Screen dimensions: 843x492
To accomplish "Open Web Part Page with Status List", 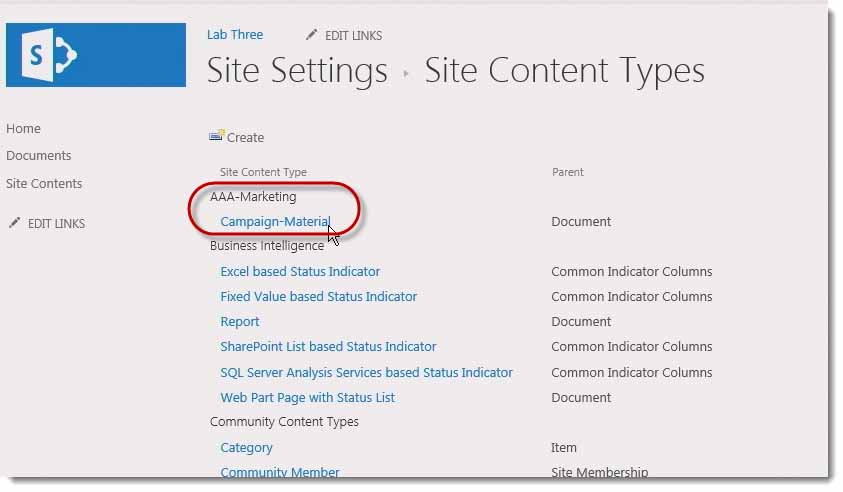I will coord(307,398).
